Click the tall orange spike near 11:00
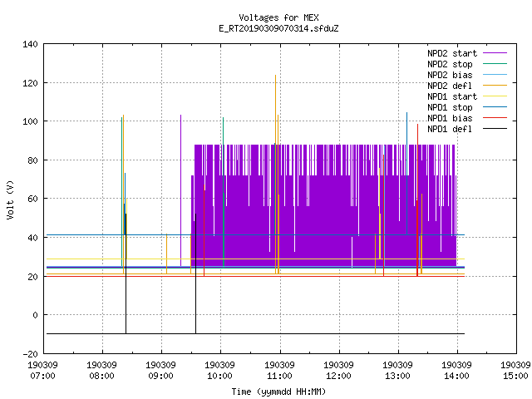 [x=275, y=174]
